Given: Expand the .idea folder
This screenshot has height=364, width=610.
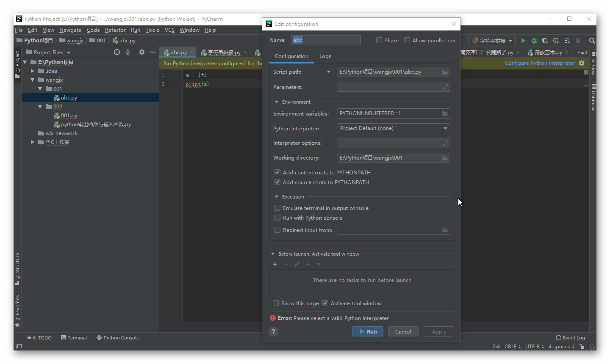Looking at the screenshot, I should point(33,71).
